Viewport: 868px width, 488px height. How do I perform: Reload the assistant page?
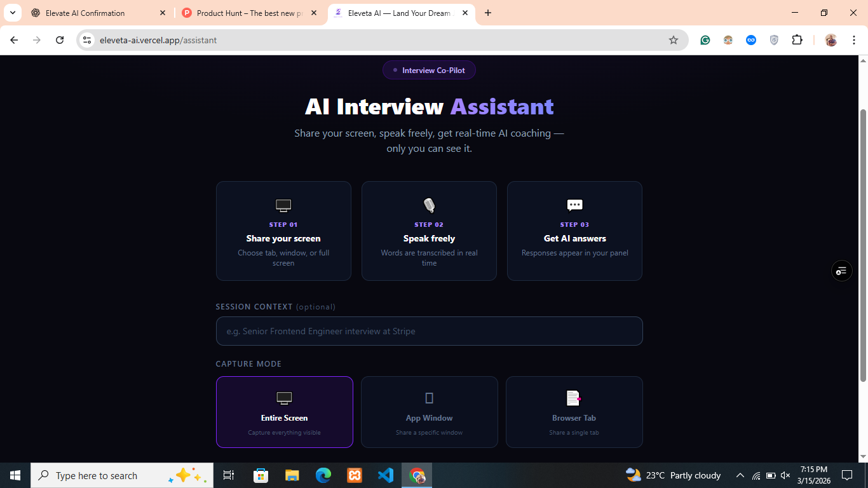click(60, 39)
